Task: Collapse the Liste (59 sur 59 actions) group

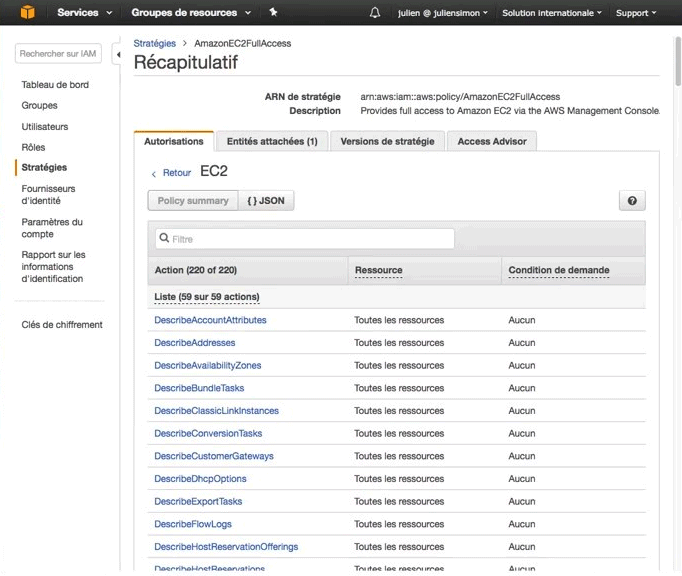Action: click(x=207, y=297)
